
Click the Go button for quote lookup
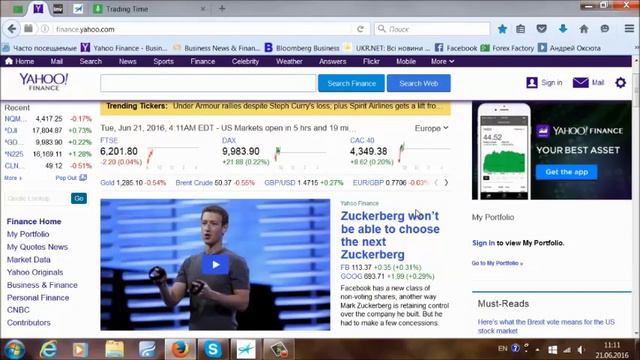(79, 198)
